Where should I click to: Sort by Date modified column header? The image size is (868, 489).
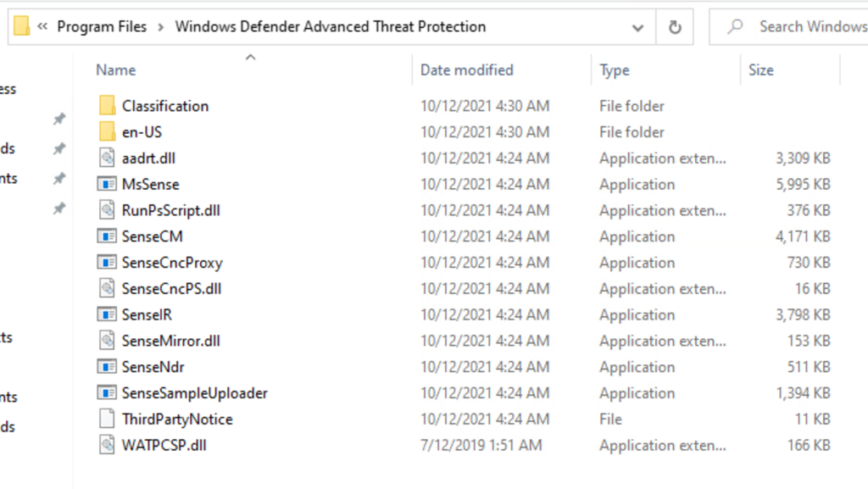tap(466, 70)
